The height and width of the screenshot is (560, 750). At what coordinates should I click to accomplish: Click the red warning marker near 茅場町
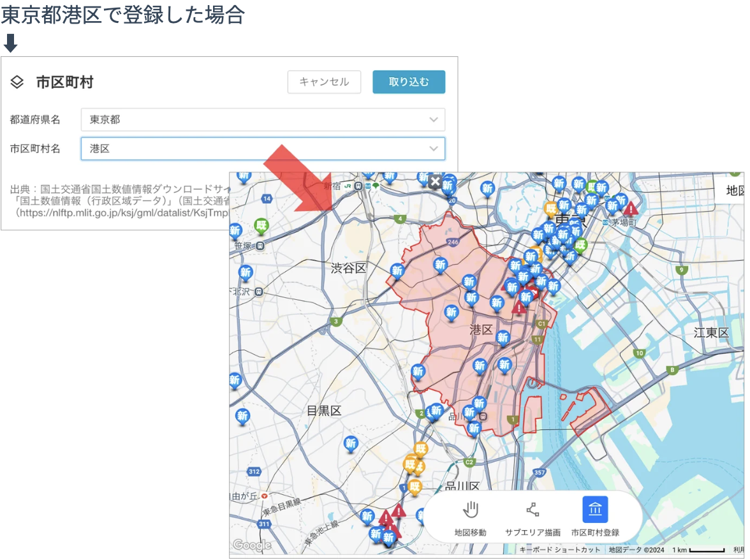(x=631, y=209)
